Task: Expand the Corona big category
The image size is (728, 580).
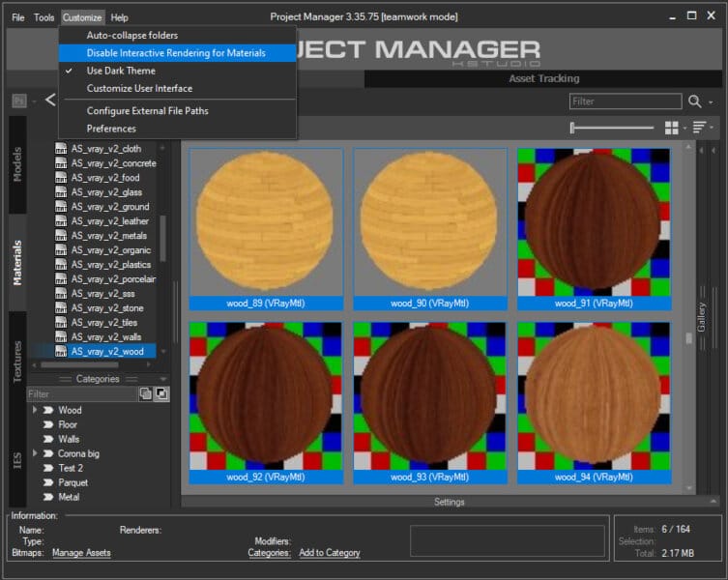Action: coord(35,453)
